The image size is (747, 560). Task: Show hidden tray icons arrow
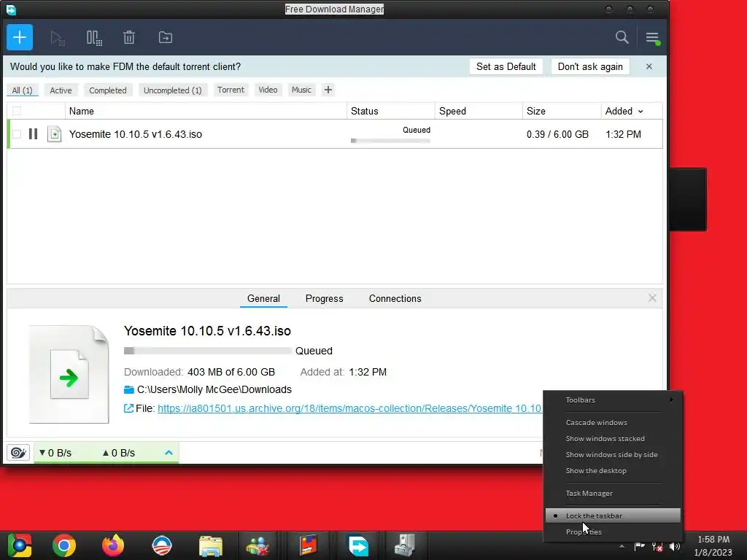(x=622, y=546)
